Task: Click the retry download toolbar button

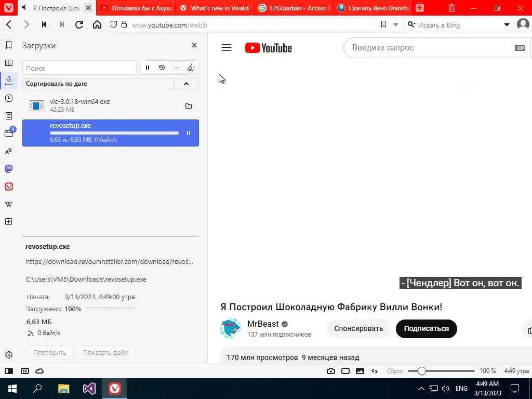Action: click(162, 68)
